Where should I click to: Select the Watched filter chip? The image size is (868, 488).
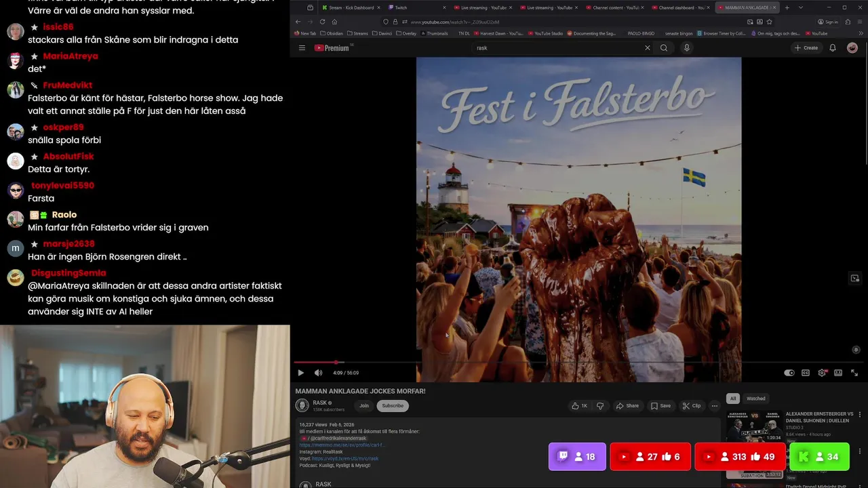point(755,399)
